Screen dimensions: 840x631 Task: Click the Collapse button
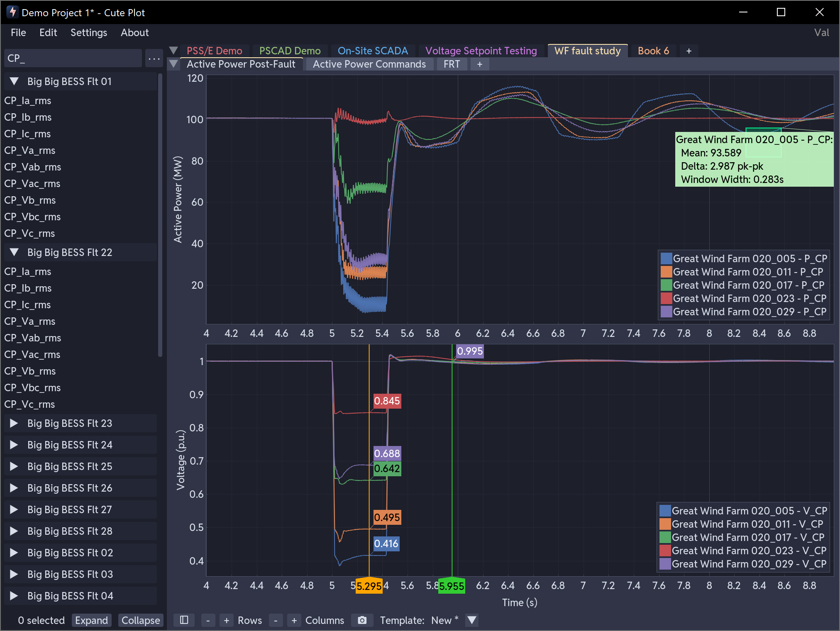coord(141,620)
